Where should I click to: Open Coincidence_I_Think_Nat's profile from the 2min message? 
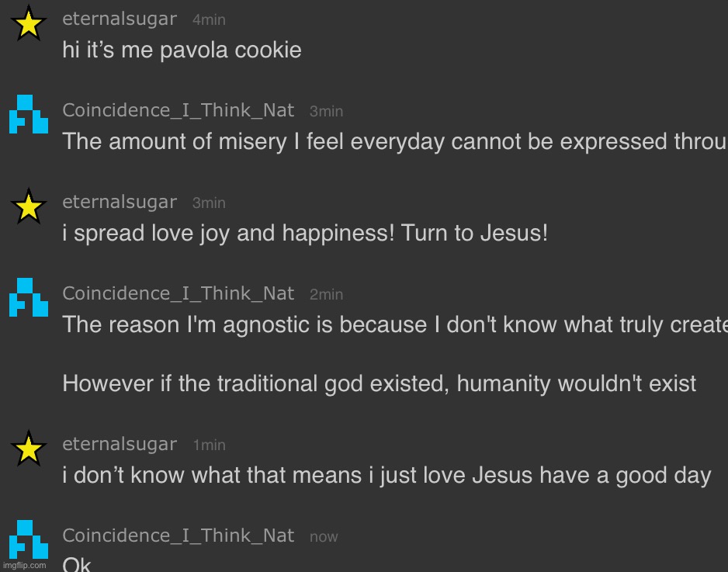tap(179, 293)
